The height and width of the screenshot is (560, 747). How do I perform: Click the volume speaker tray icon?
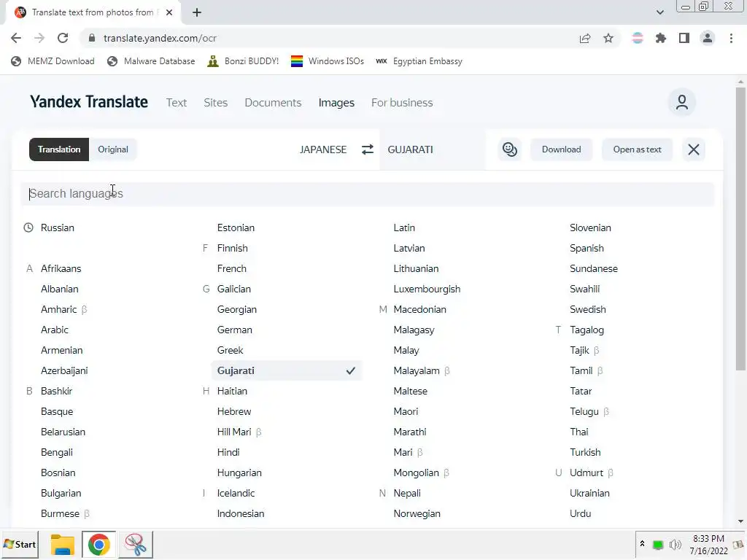(x=675, y=544)
